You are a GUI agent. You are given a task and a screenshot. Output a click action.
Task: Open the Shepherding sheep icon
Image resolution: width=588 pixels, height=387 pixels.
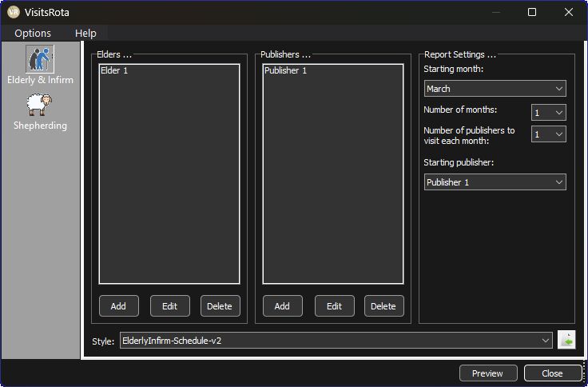[40, 105]
